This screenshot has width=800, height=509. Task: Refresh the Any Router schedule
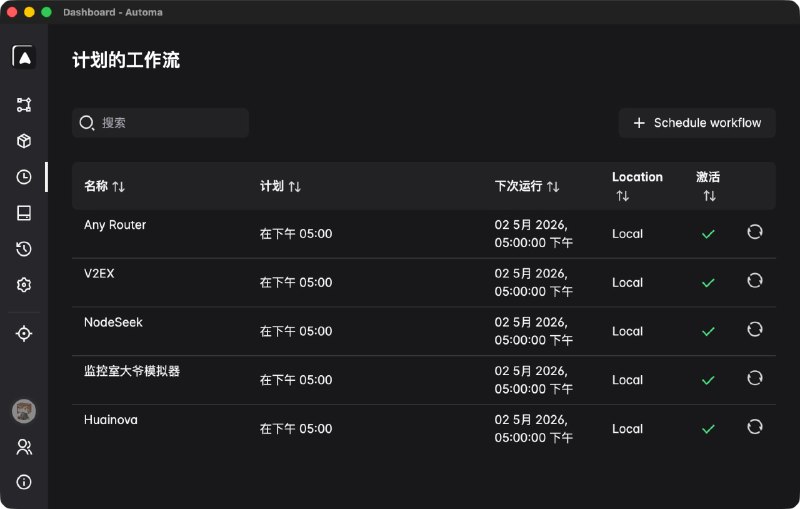[755, 232]
